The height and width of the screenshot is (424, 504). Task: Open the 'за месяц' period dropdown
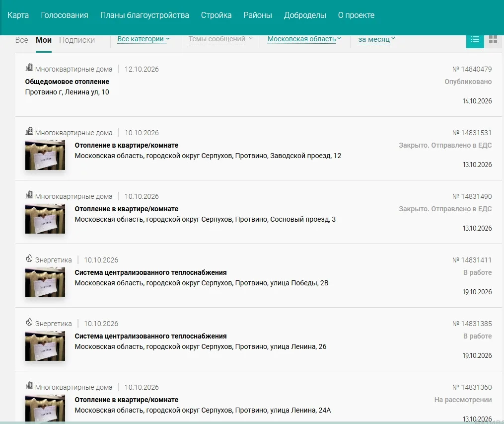pyautogui.click(x=376, y=39)
